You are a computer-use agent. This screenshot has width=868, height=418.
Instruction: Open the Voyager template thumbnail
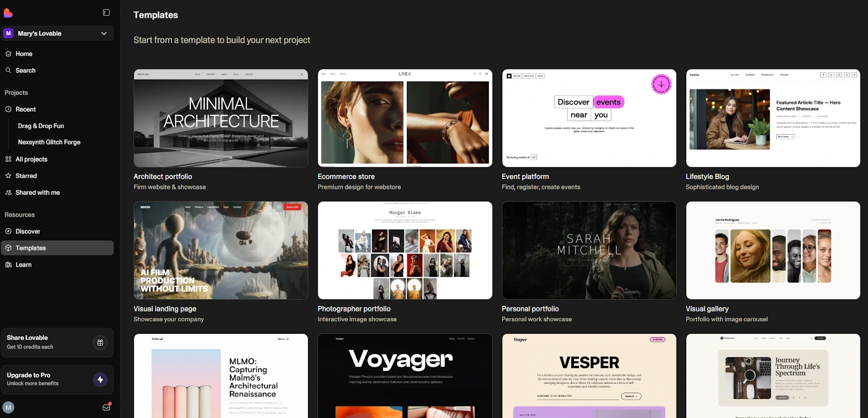405,376
